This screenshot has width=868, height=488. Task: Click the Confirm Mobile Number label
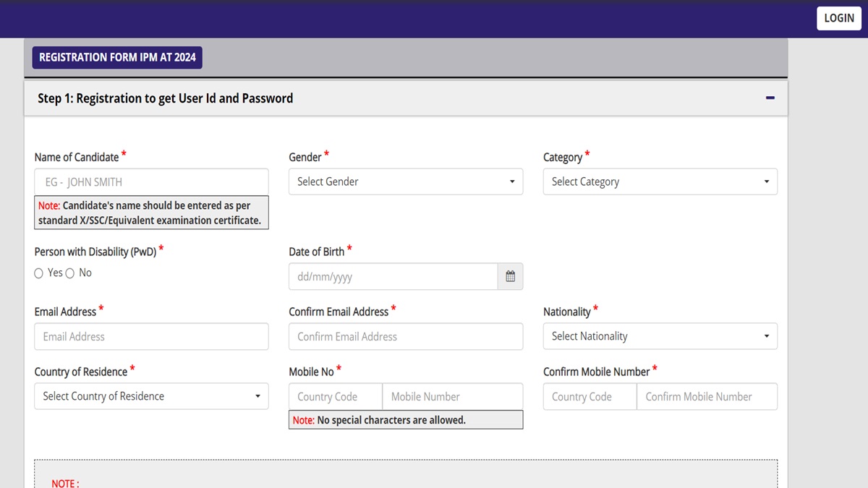597,372
